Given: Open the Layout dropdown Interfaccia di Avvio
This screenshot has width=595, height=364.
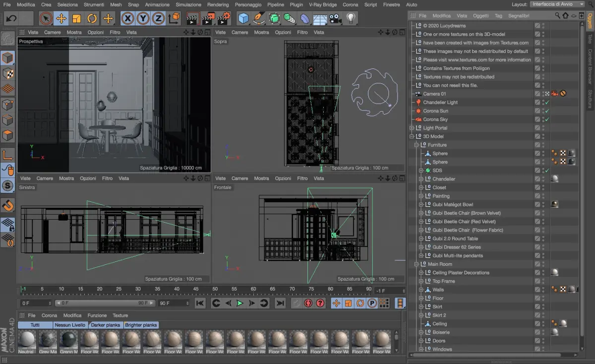Looking at the screenshot, I should coord(557,4).
